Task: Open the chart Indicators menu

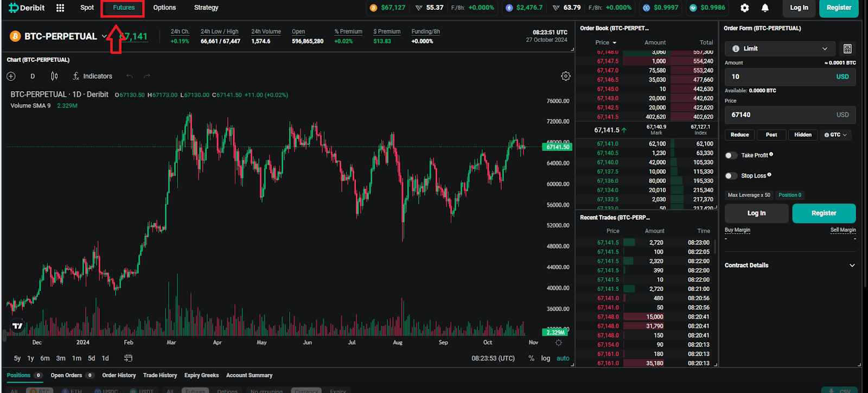Action: coord(92,76)
